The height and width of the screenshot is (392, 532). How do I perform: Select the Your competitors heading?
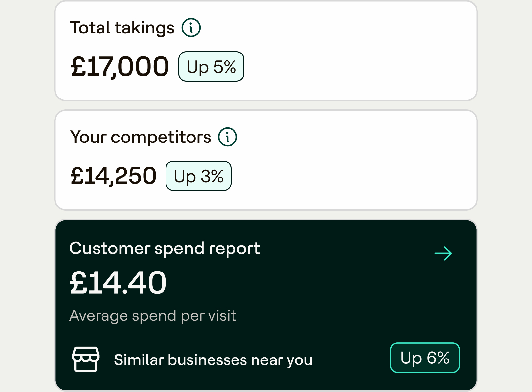(x=141, y=137)
